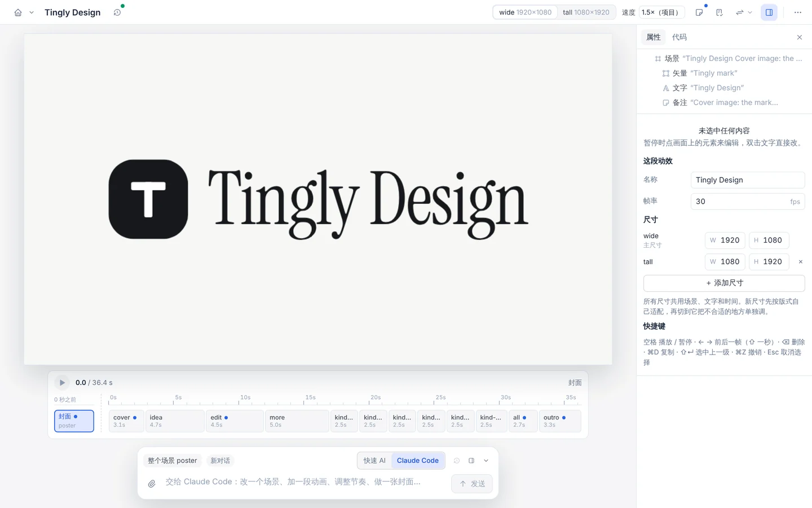Select the outro scene clip
The image size is (812, 508).
point(560,421)
